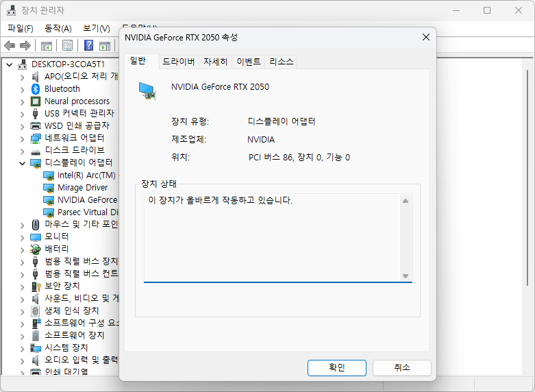Expand the Bluetooth category chevron
This screenshot has height=392, width=535.
(22, 90)
